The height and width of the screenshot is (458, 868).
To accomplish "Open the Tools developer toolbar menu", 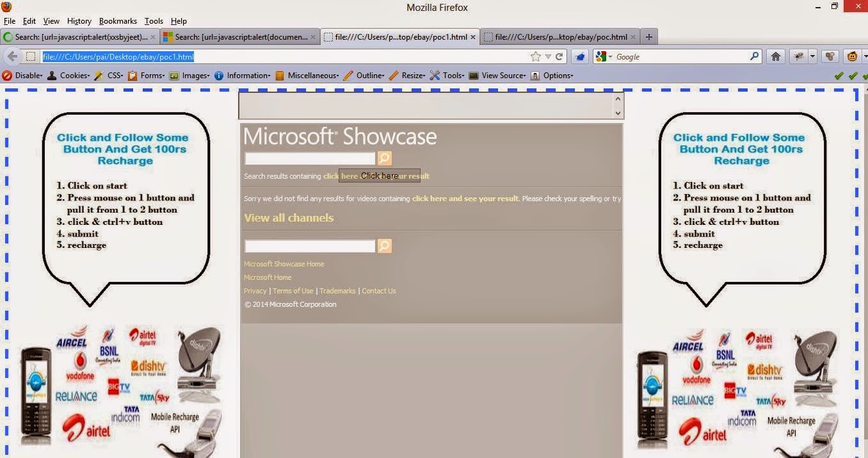I will (x=447, y=76).
